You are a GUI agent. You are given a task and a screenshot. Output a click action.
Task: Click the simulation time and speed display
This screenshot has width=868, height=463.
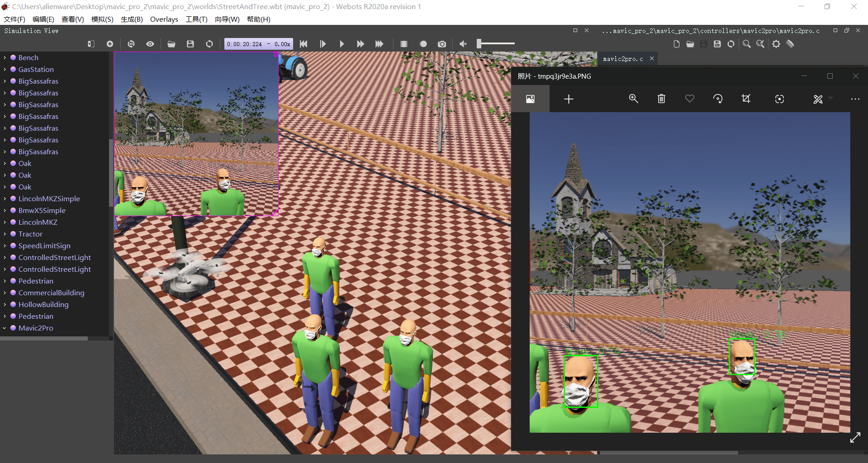pyautogui.click(x=259, y=44)
